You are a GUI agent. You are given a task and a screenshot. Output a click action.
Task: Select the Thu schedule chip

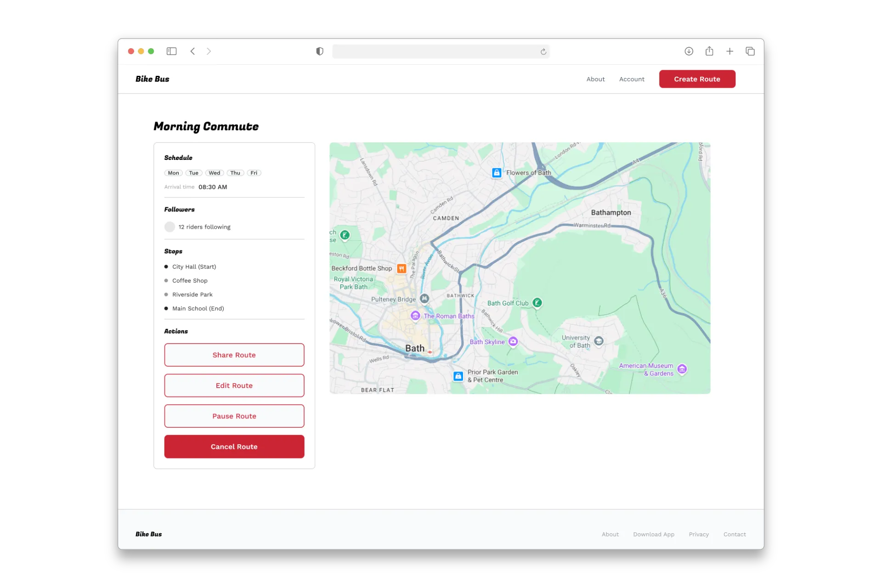[235, 173]
